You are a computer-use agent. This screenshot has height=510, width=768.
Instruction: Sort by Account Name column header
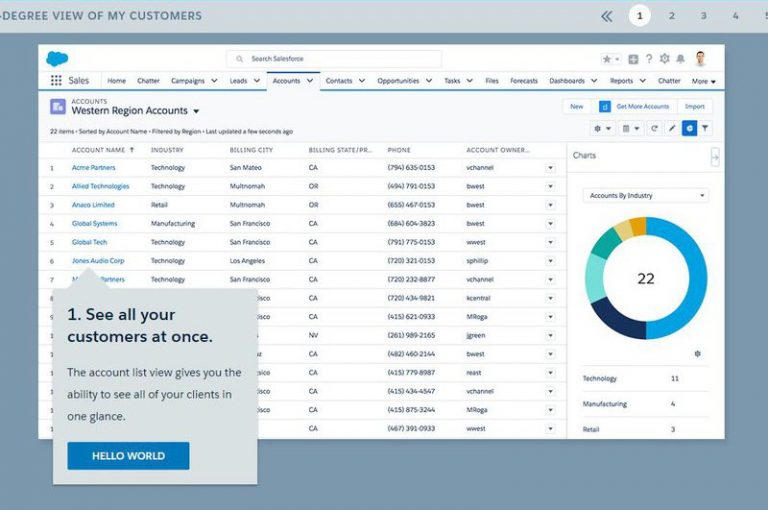pyautogui.click(x=103, y=150)
